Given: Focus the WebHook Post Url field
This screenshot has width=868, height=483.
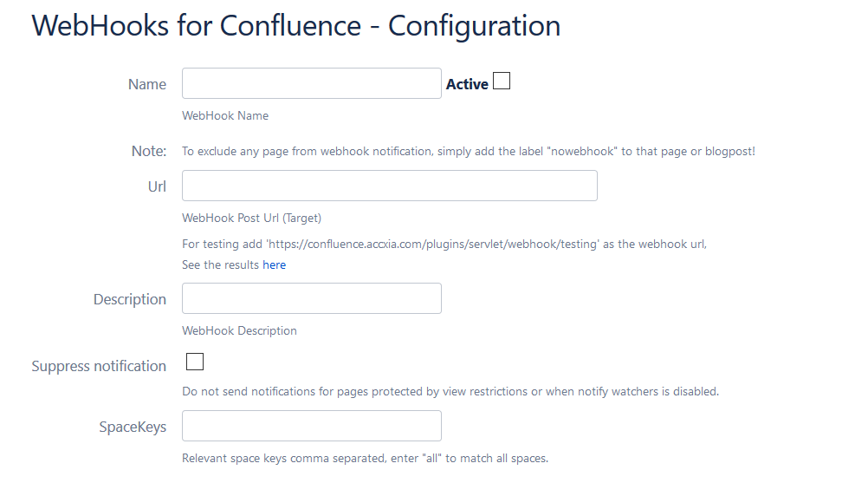Looking at the screenshot, I should point(389,186).
